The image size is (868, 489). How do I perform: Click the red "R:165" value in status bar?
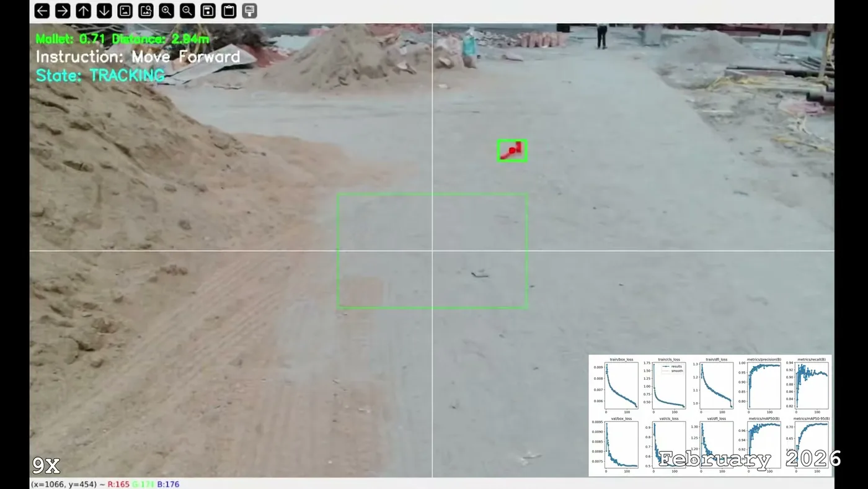pos(118,484)
